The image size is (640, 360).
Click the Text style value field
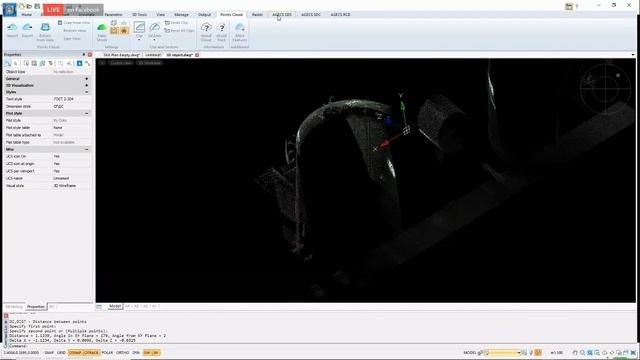(x=71, y=99)
